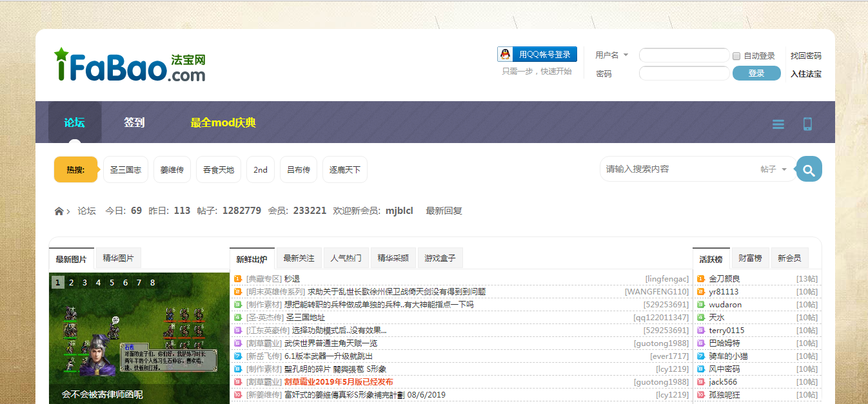
Task: Click the magnifier search button
Action: (809, 169)
